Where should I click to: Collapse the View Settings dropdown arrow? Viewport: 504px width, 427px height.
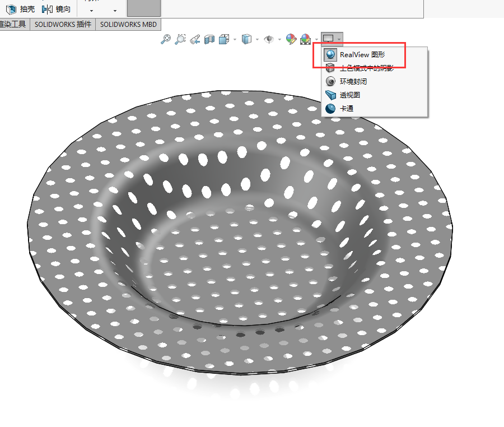click(x=339, y=39)
